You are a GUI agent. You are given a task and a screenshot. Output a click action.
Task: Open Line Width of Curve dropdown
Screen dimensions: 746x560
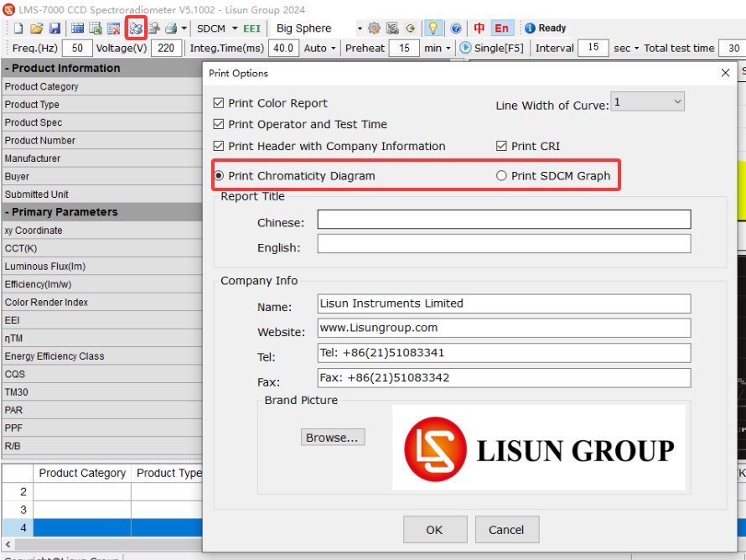tap(648, 101)
